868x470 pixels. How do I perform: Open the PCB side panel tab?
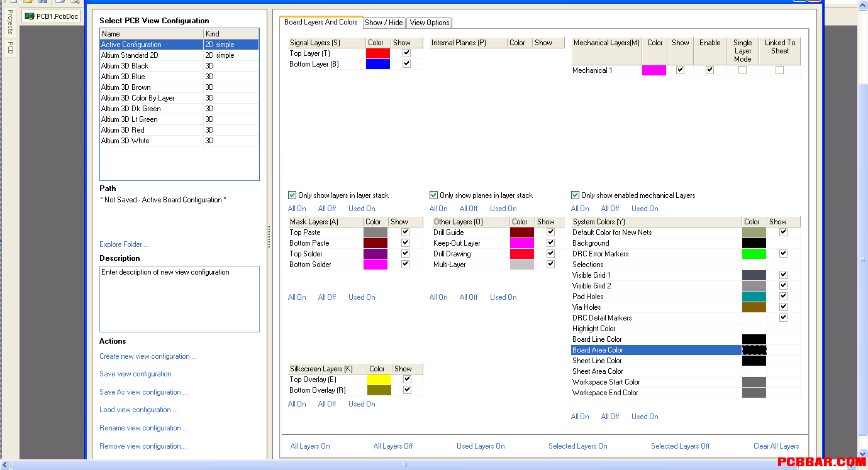[10, 48]
